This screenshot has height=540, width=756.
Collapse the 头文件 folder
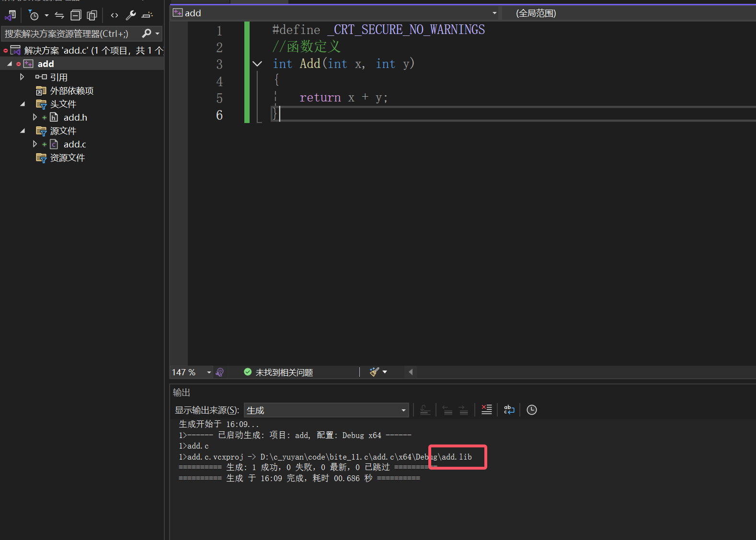[23, 104]
